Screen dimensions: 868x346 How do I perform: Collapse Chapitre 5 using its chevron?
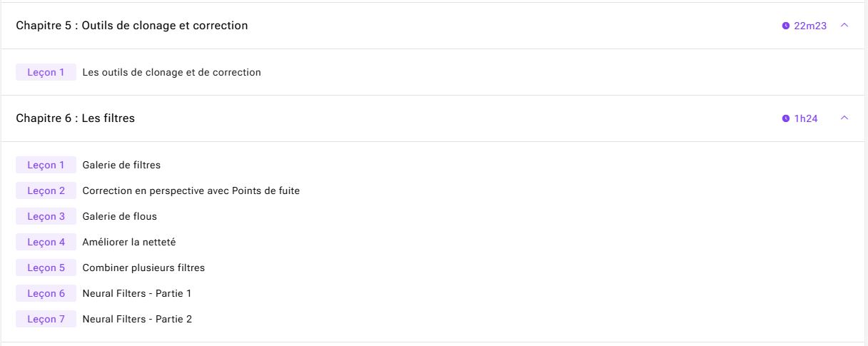coord(844,25)
